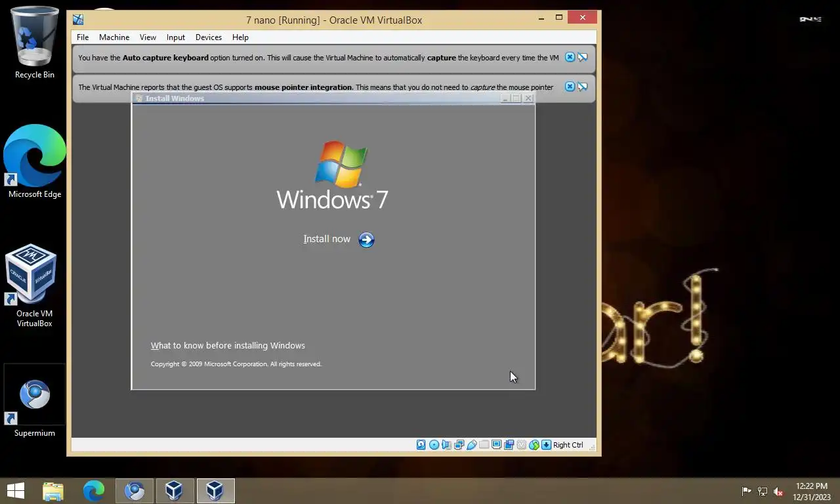Click the network adapters status icon
This screenshot has width=840, height=504.
[x=459, y=445]
